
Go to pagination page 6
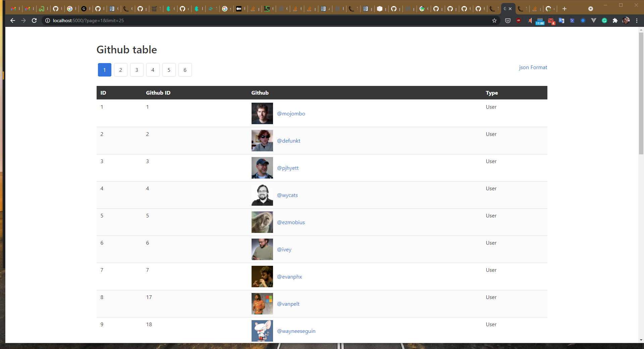coord(185,70)
